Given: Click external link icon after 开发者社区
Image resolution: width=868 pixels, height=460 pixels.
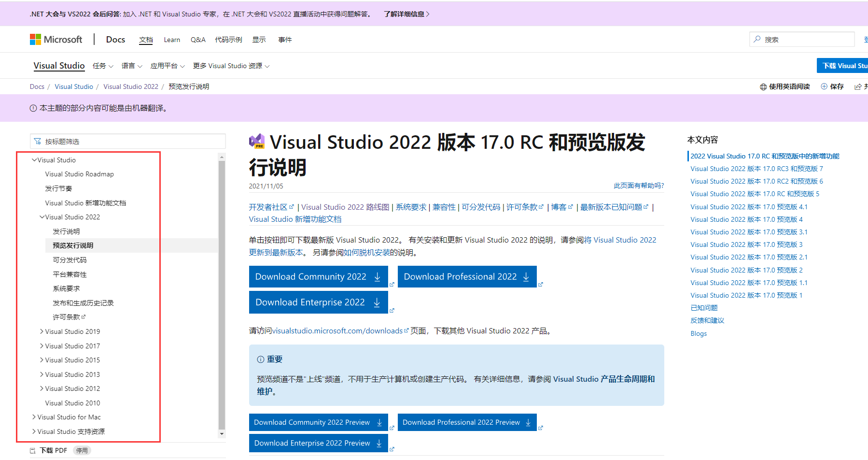Looking at the screenshot, I should [x=291, y=206].
